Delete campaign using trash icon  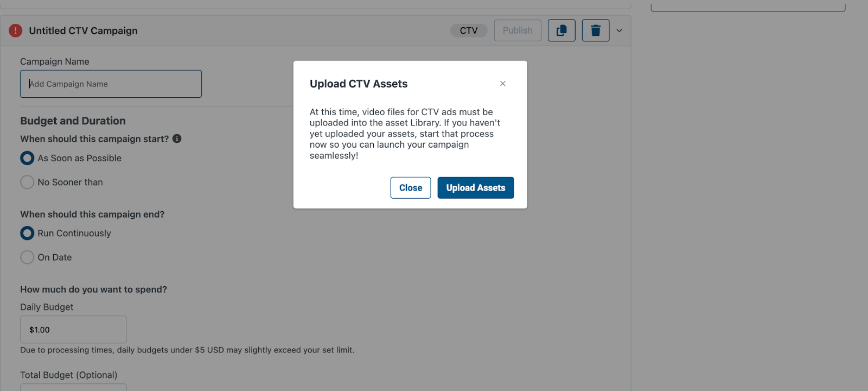tap(596, 30)
